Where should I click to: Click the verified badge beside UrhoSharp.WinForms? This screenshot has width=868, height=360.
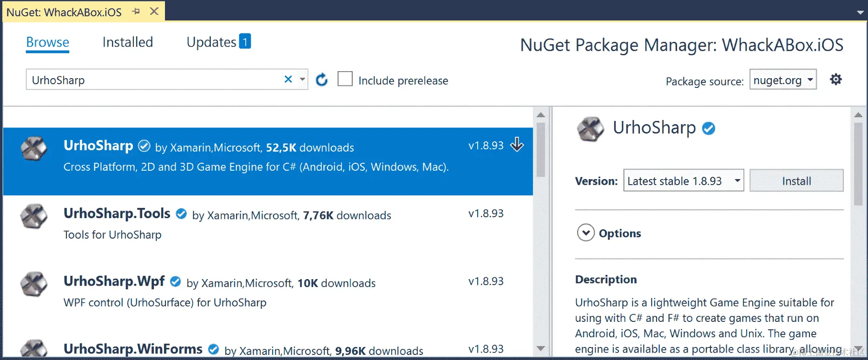pyautogui.click(x=213, y=349)
